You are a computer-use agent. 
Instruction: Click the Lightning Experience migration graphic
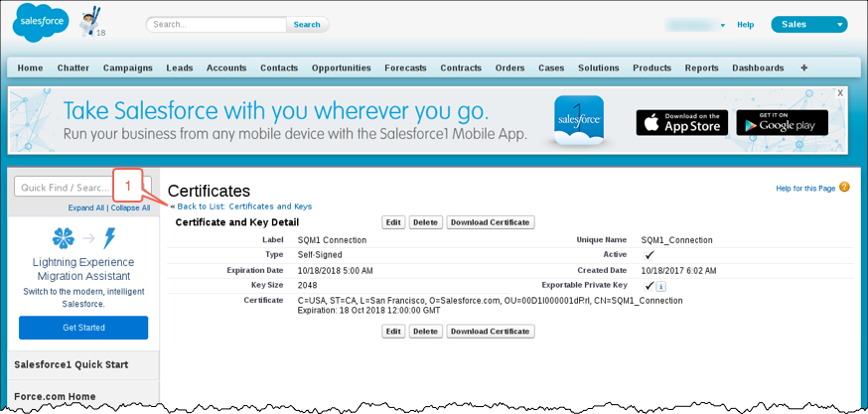point(83,238)
